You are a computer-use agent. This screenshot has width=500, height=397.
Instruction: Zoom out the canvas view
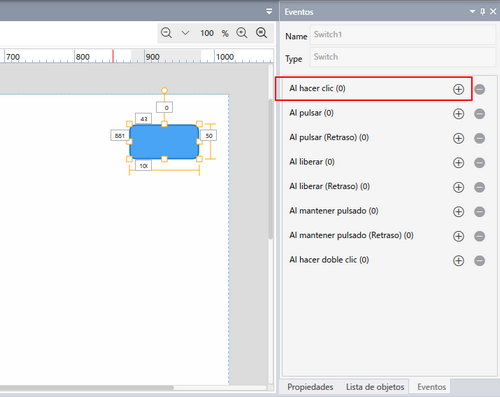(x=166, y=33)
